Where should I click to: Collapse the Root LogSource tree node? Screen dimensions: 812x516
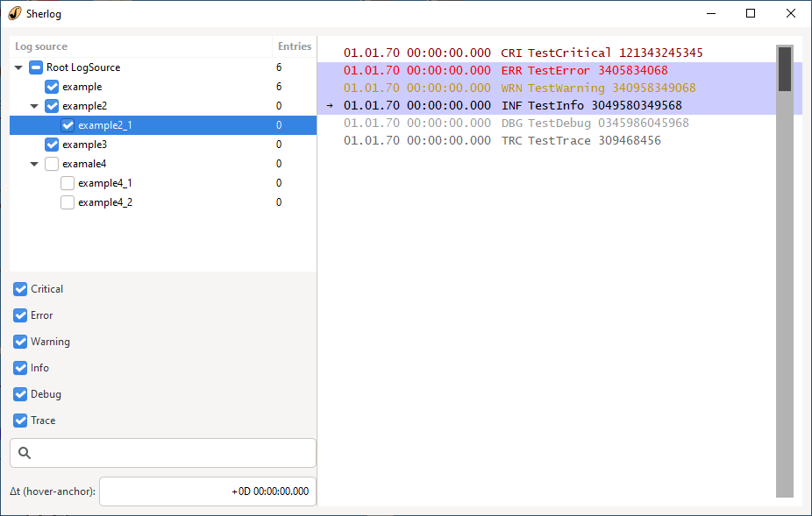18,67
